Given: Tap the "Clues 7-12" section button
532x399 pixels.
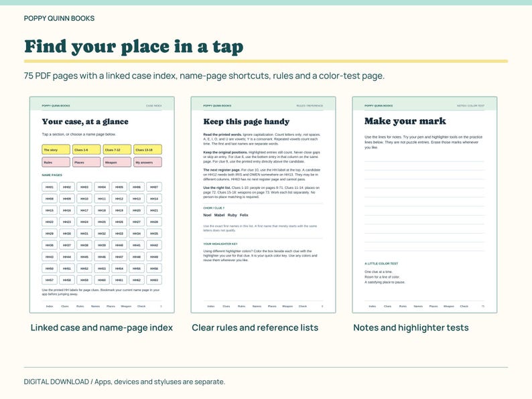Looking at the screenshot, I should pos(117,149).
